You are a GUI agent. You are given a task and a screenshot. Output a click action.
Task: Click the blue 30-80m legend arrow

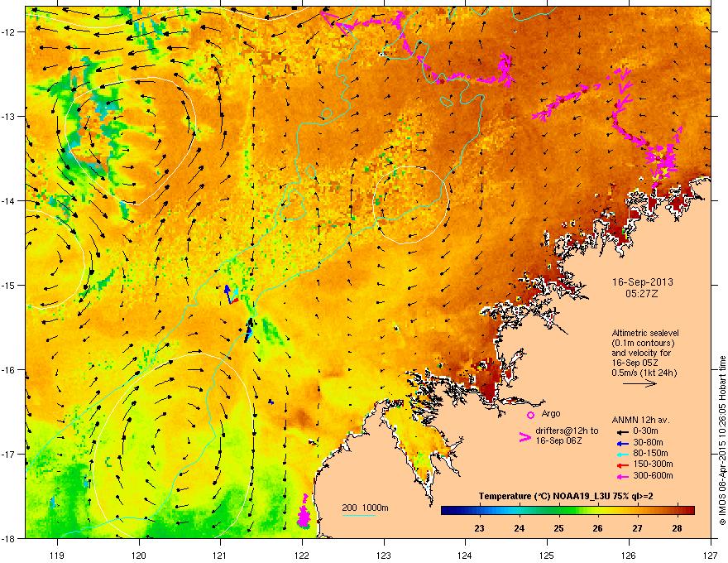pos(621,443)
